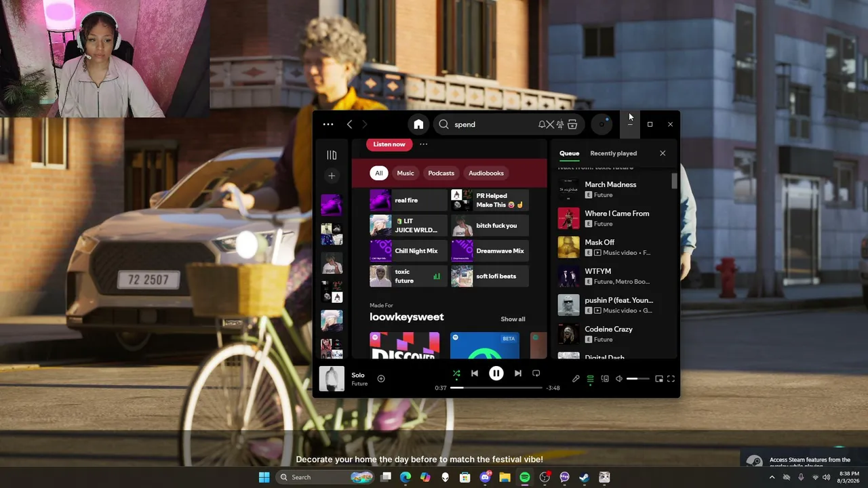Skip to the next track
The image size is (868, 488).
coord(518,373)
